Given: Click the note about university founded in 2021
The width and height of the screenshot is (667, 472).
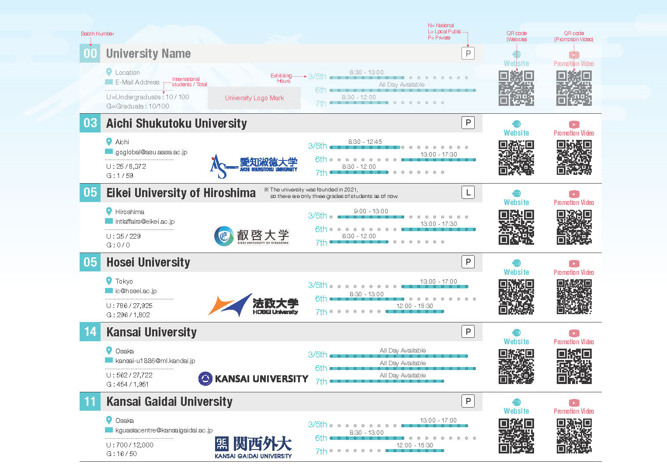Looking at the screenshot, I should pos(331,193).
